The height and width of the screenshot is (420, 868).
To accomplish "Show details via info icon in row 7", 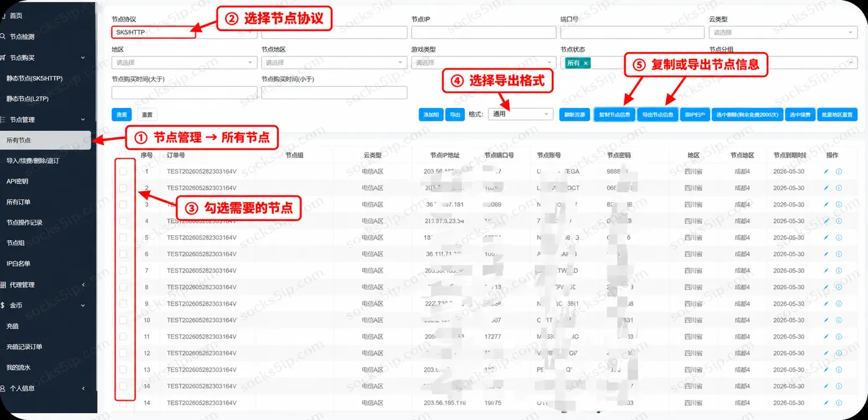I will (839, 270).
